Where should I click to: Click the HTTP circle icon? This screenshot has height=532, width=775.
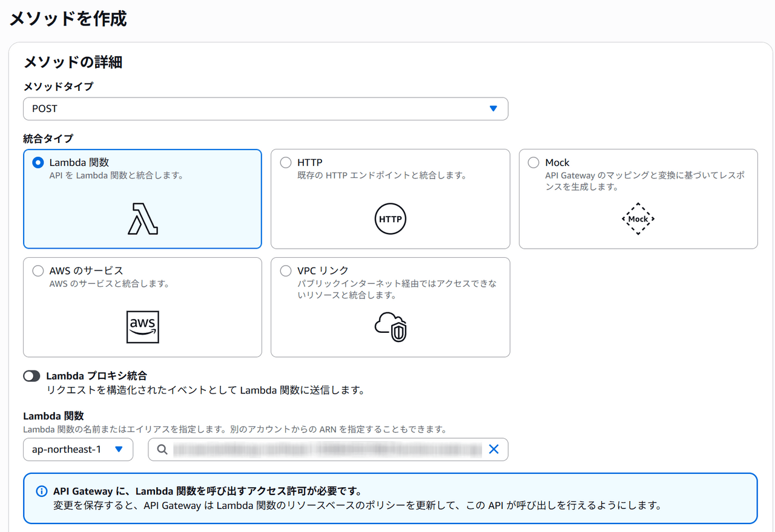(x=390, y=218)
